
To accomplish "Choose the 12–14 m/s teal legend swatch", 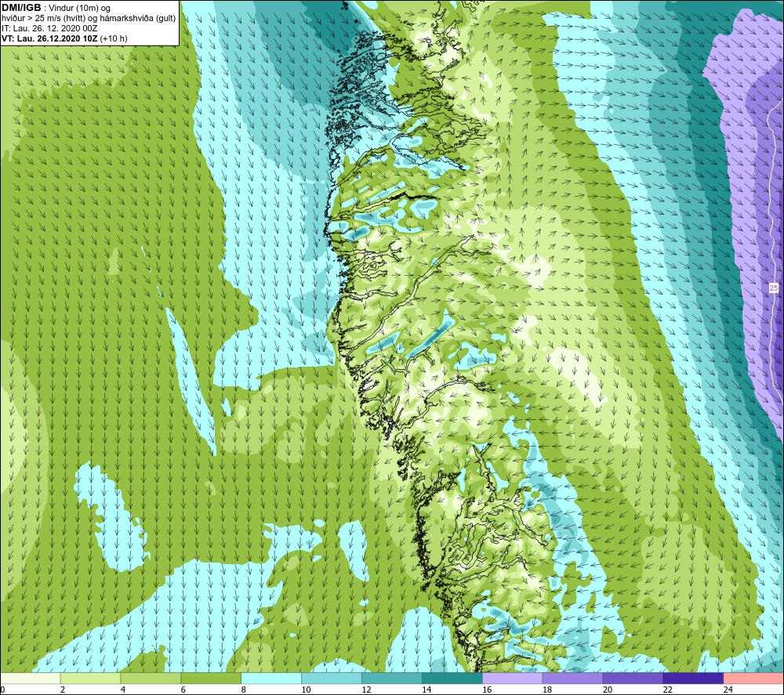I will pos(392,678).
